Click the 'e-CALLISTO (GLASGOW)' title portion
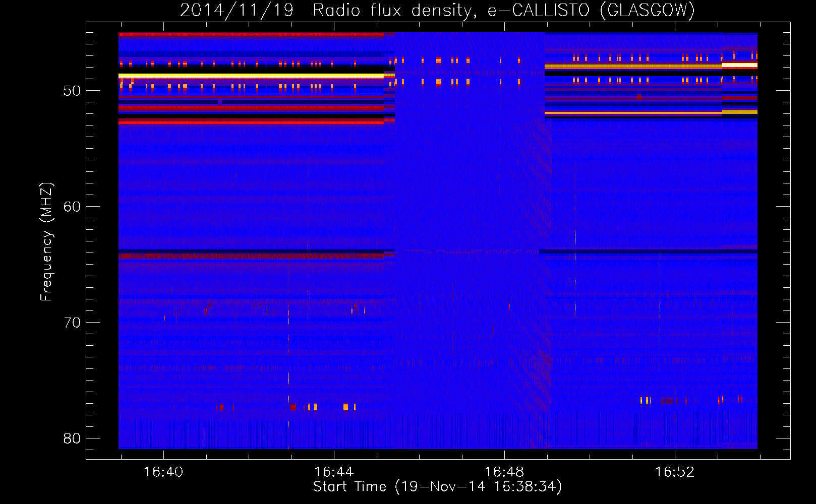Screen dimensions: 816x504 (591, 11)
